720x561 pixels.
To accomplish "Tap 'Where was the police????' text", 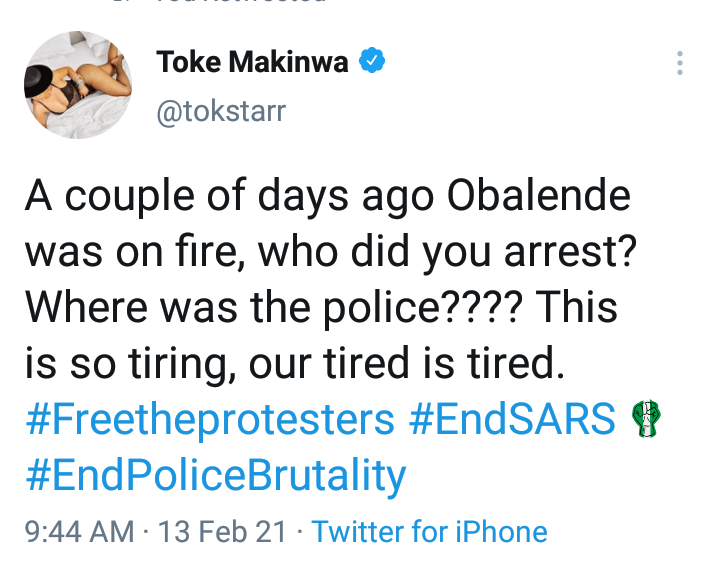I will pos(274,309).
